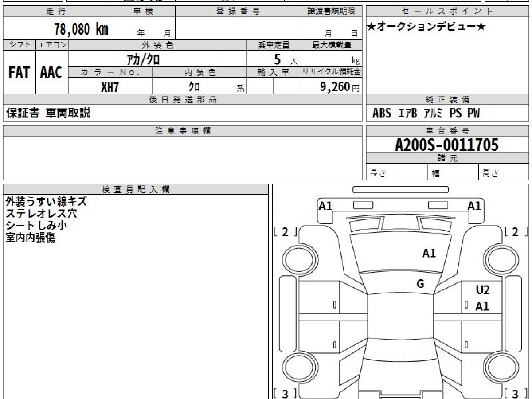532x399 pixels.
Task: Select the XH7 color code
Action: (110, 87)
